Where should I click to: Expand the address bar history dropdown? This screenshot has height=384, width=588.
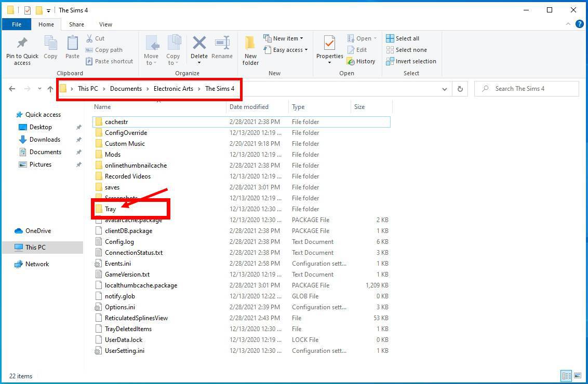tap(444, 89)
